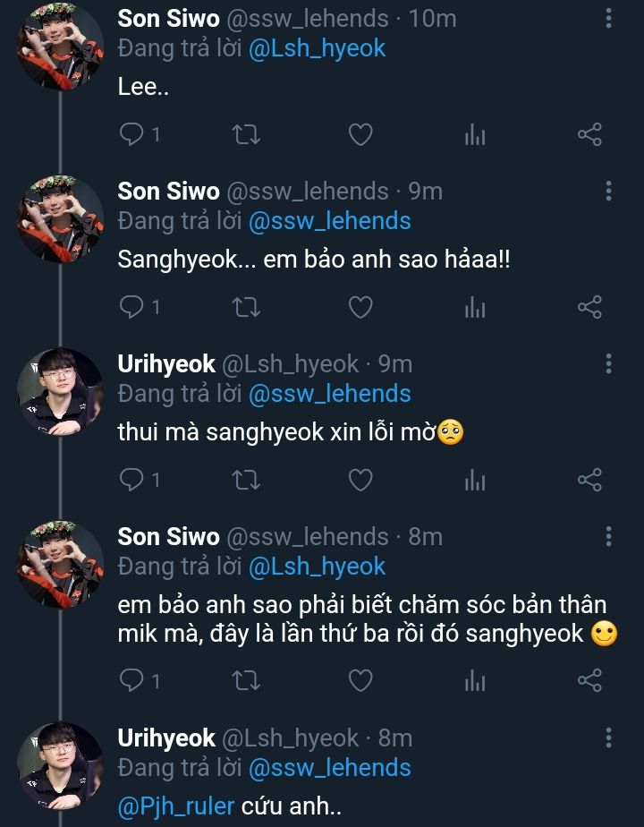The image size is (644, 827).
Task: Open @Lsh_hyeok link in the first tweet
Action: [317, 47]
